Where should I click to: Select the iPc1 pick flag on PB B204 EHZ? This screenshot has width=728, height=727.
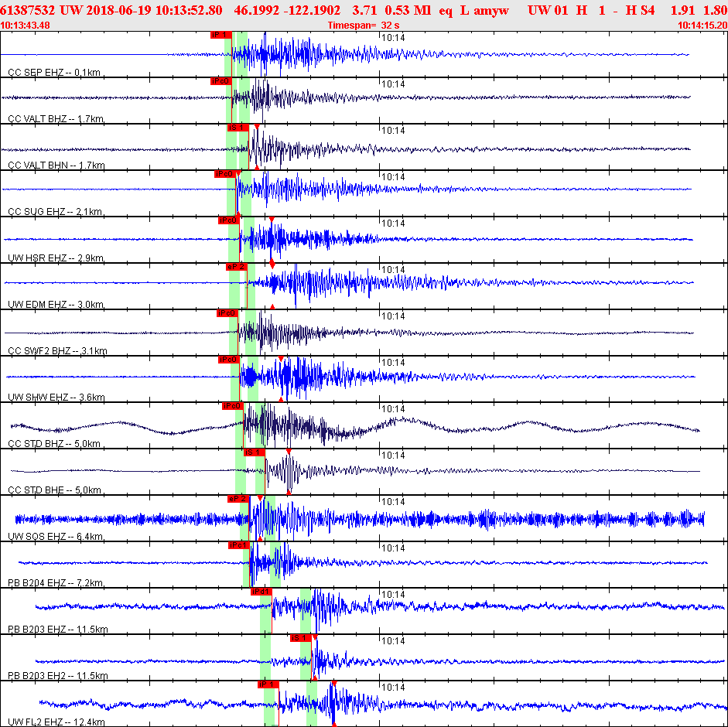238,545
